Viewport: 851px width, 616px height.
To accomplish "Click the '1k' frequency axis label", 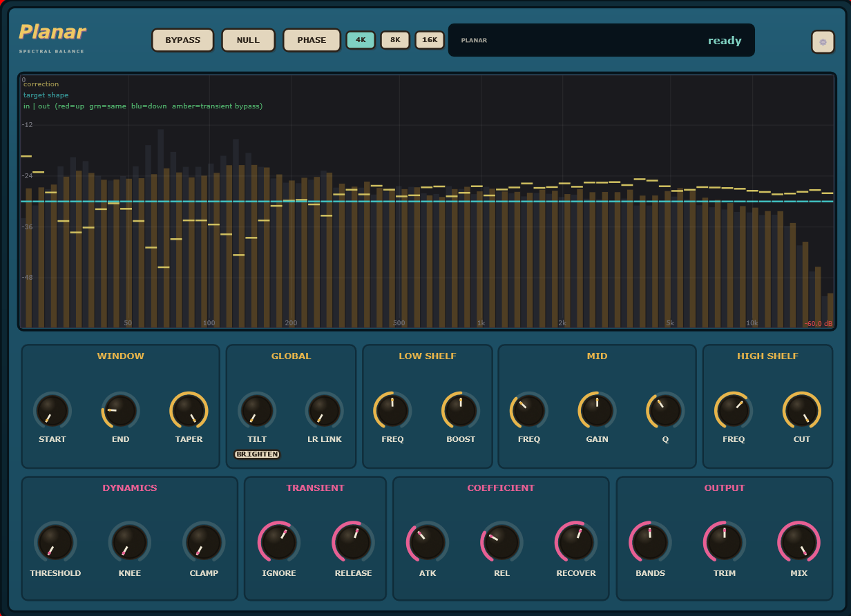I will tap(481, 323).
